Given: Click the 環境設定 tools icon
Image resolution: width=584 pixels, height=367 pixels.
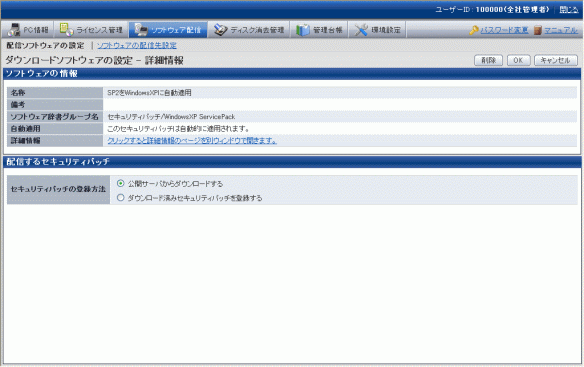Looking at the screenshot, I should coord(361,30).
